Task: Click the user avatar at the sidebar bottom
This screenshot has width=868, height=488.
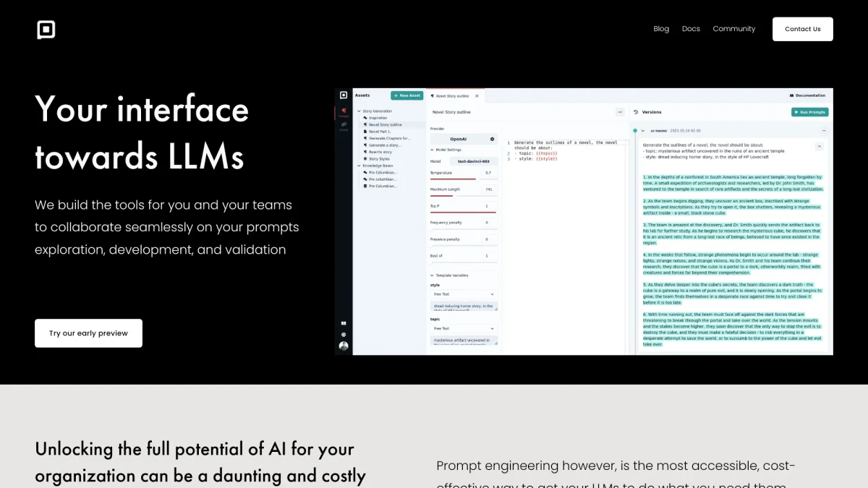Action: 344,346
